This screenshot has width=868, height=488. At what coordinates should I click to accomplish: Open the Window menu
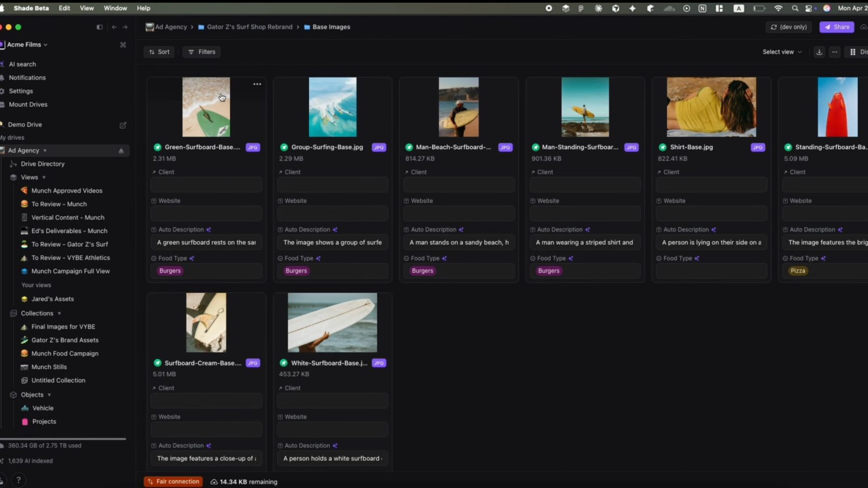coord(116,8)
